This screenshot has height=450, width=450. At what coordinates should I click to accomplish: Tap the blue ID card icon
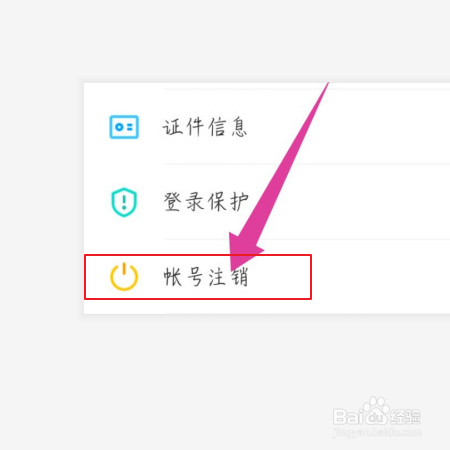(x=124, y=127)
